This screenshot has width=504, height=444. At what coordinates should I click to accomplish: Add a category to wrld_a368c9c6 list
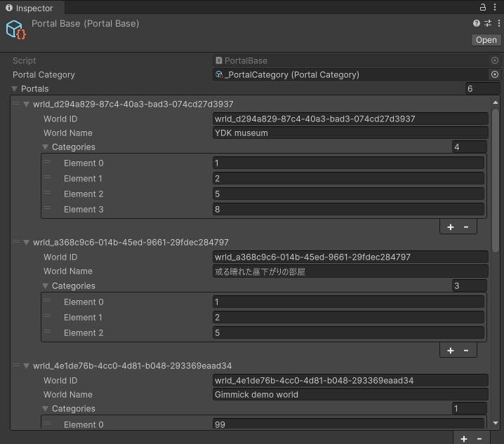(x=451, y=351)
